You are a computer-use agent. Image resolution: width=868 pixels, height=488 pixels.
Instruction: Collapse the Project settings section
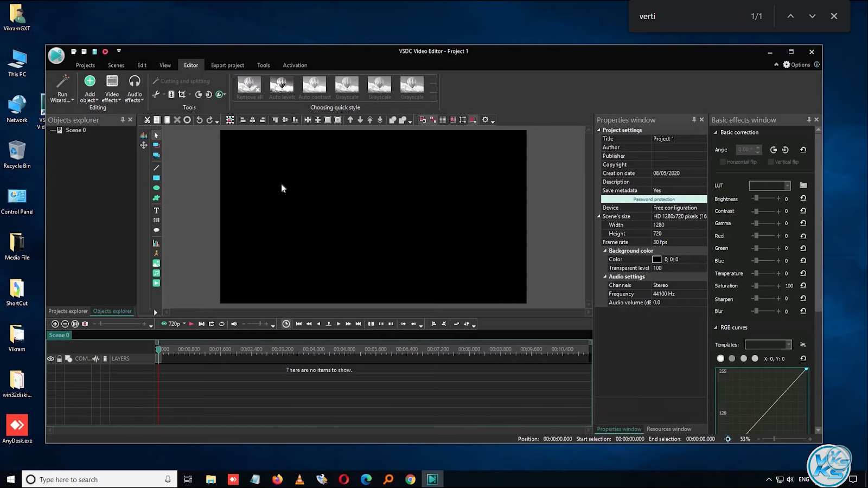tap(599, 130)
